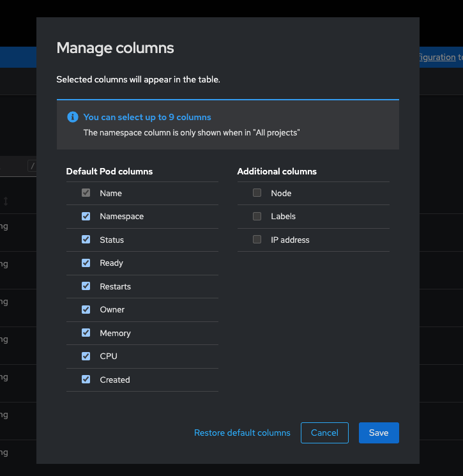Uncheck the Status column checkbox
The image size is (463, 476).
click(86, 240)
